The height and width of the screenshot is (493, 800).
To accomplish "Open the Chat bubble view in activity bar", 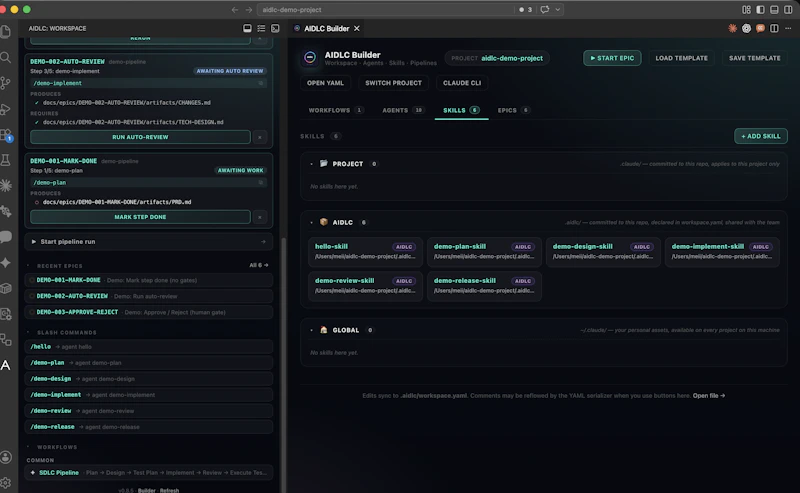I will point(6,236).
